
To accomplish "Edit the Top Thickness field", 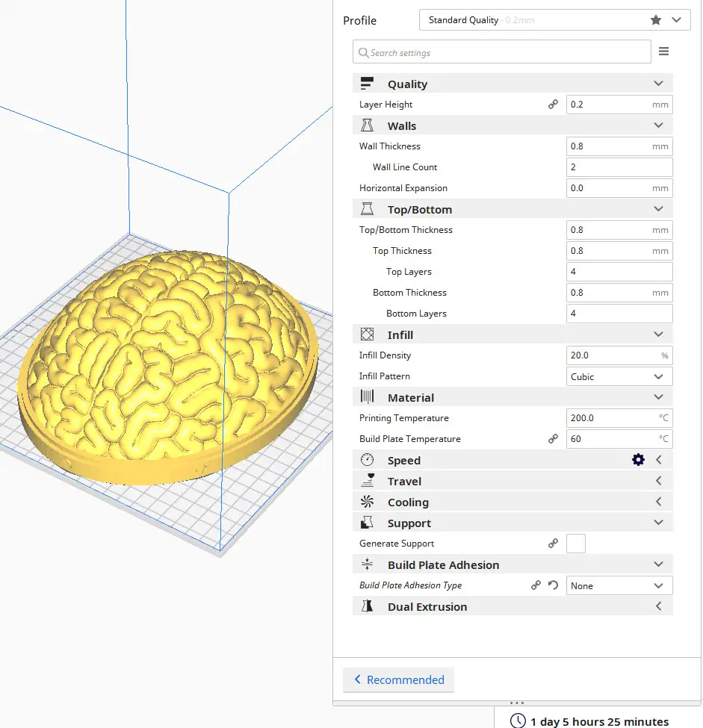I will (619, 251).
